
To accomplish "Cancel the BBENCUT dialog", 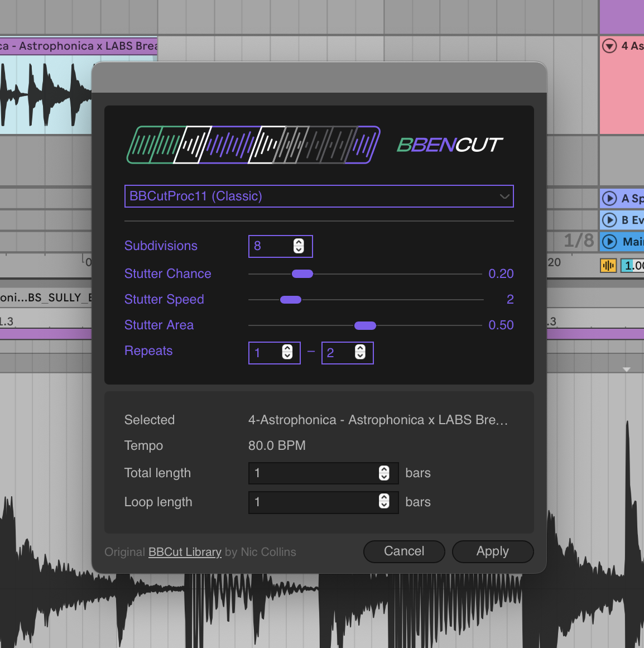I will [x=404, y=551].
